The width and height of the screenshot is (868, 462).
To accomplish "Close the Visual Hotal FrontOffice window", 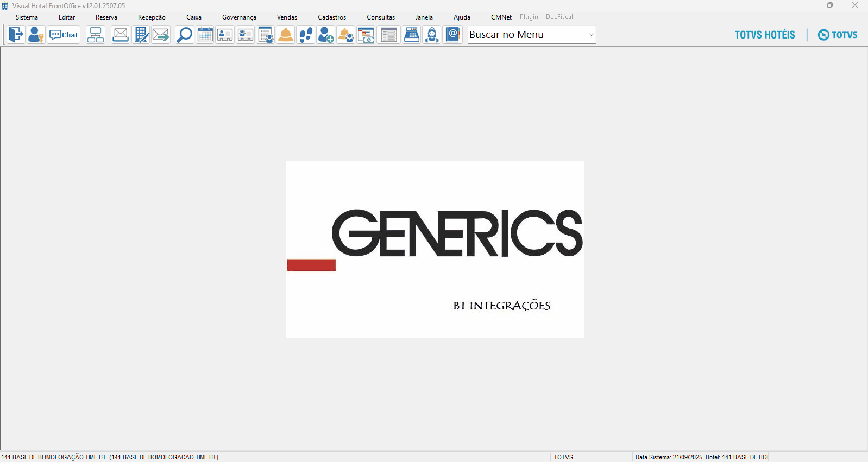I will tap(855, 5).
